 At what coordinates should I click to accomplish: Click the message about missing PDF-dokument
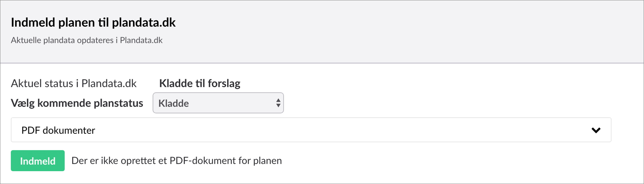point(177,161)
